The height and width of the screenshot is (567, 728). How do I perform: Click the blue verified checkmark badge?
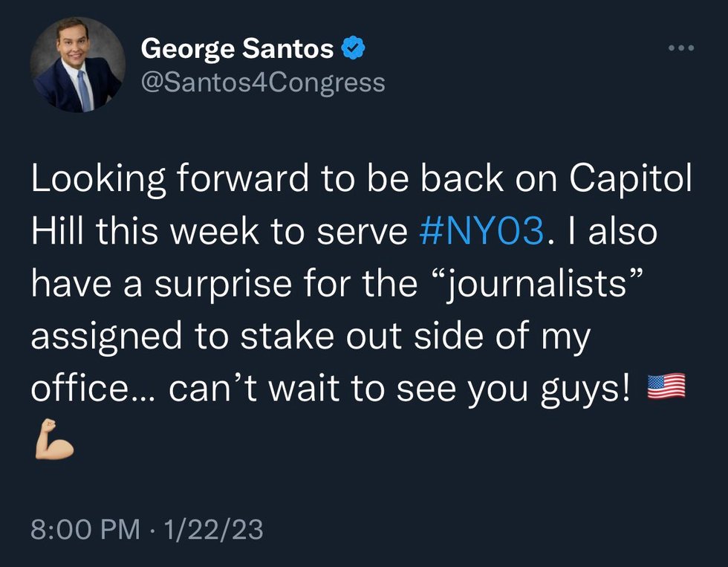(x=351, y=49)
